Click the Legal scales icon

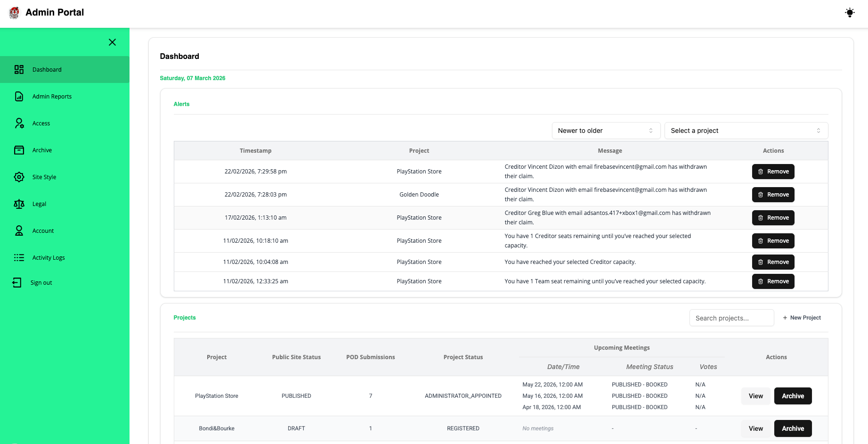pos(19,204)
